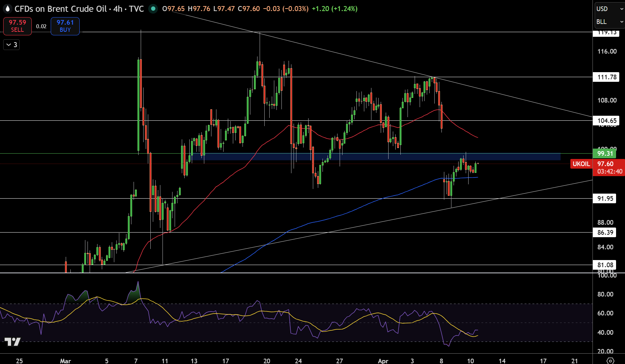Click the 97.60 current price countdown label
Screen dimensions: 625x364
pos(609,168)
